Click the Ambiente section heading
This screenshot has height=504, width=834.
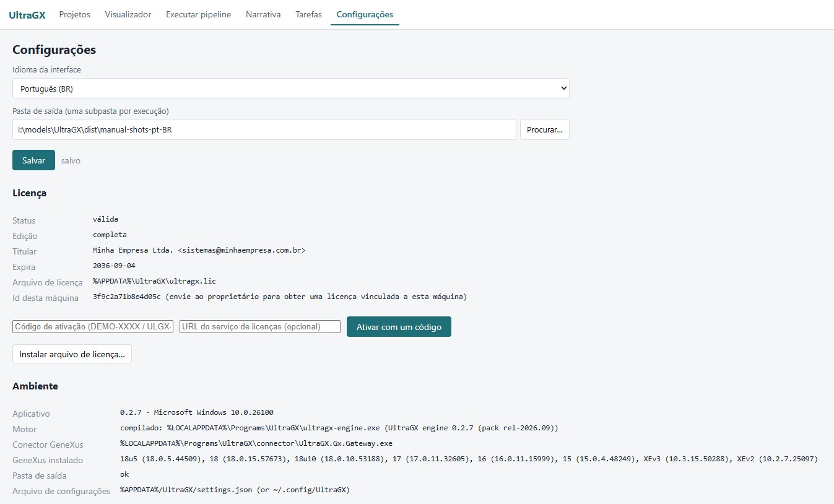(35, 386)
